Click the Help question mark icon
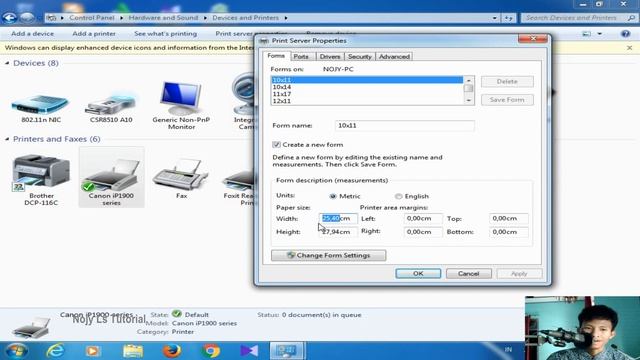The width and height of the screenshot is (640, 360). coord(625,34)
